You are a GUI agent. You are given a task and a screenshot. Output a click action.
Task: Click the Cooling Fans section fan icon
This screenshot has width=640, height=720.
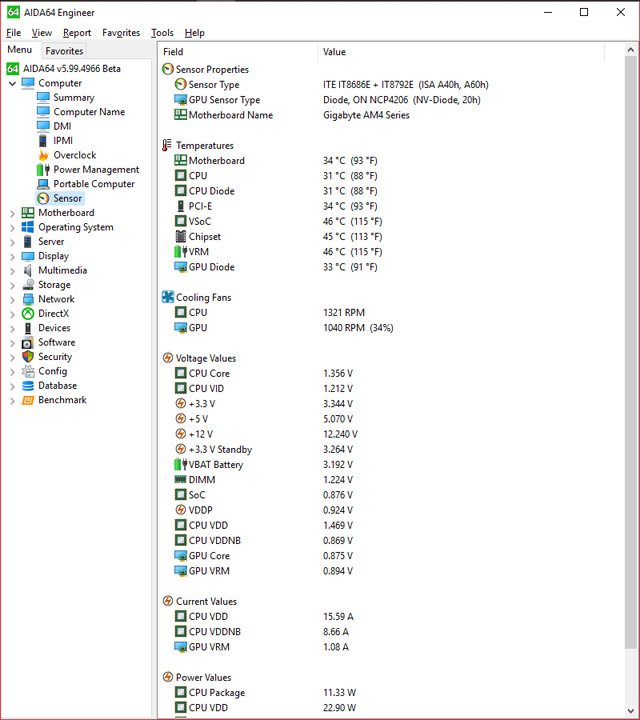[168, 297]
